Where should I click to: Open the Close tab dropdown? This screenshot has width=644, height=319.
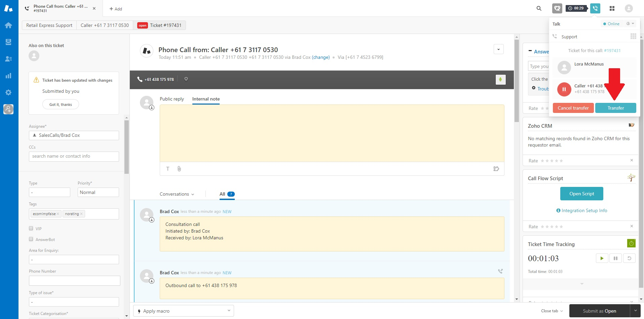pyautogui.click(x=552, y=311)
